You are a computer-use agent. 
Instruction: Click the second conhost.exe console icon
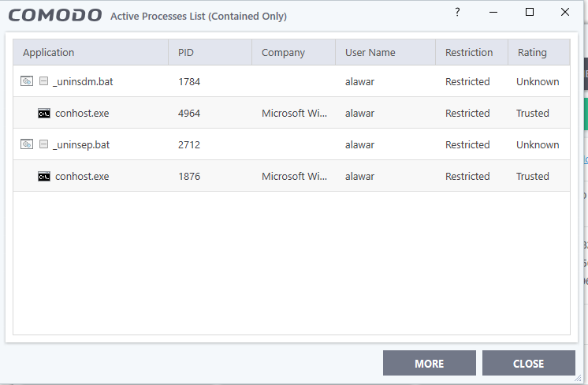point(44,176)
